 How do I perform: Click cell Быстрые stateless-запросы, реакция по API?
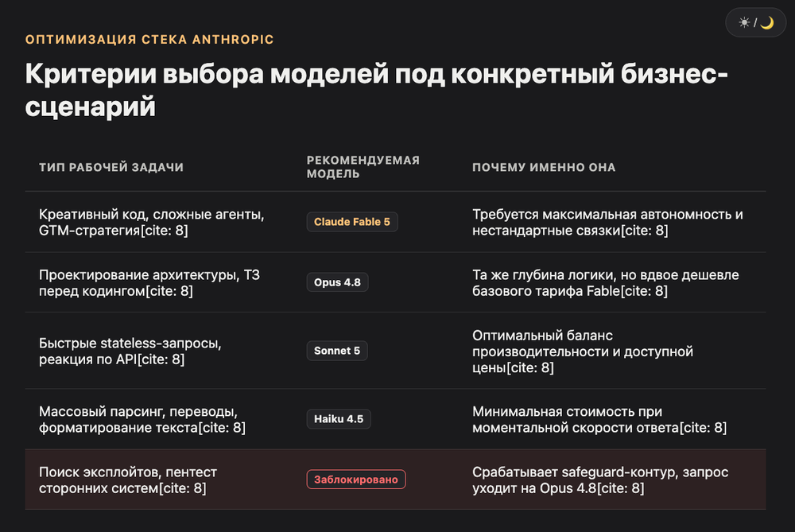pos(130,351)
